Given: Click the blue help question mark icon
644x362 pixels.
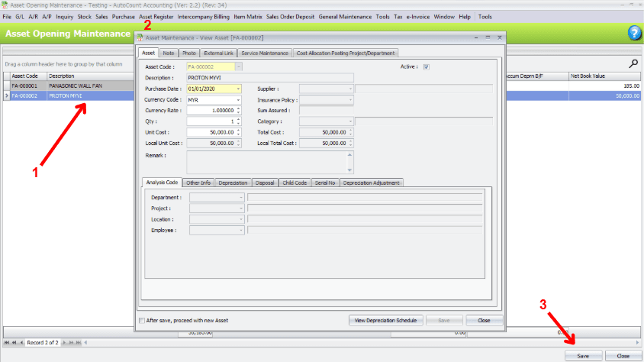Looking at the screenshot, I should [634, 33].
